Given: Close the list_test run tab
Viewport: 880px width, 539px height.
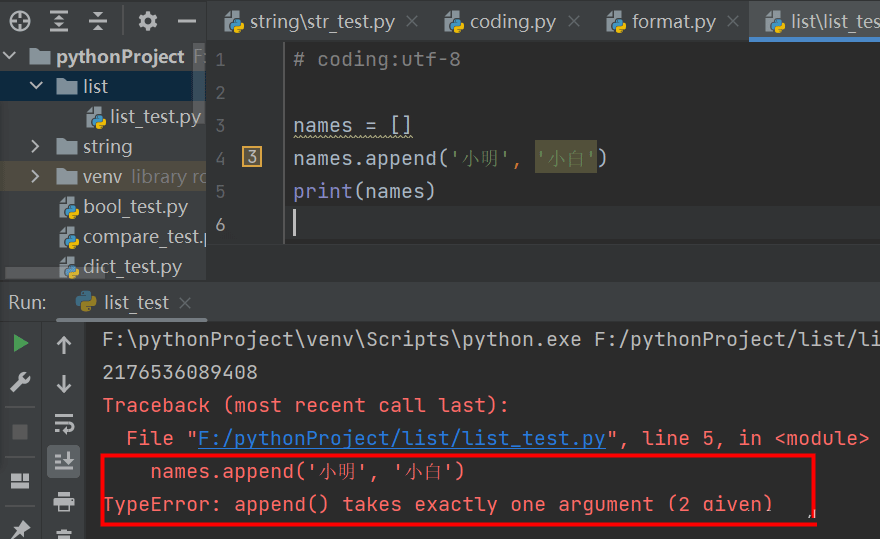Looking at the screenshot, I should point(185,303).
